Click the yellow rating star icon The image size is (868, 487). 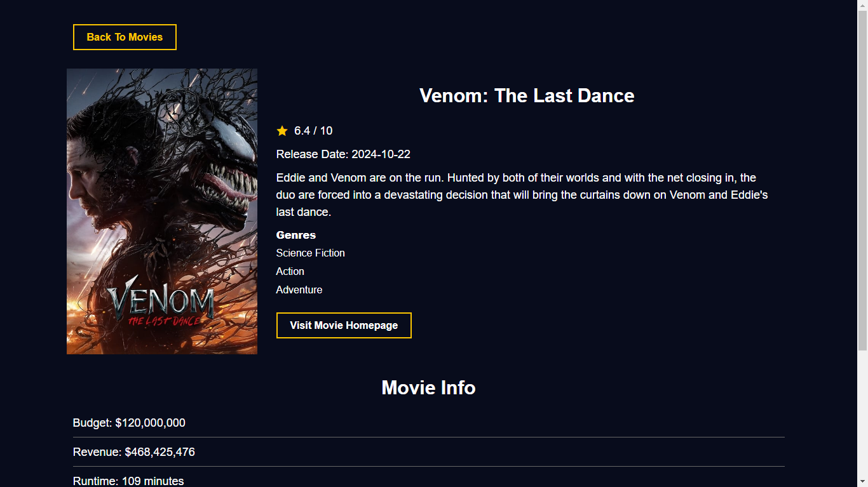(x=282, y=131)
